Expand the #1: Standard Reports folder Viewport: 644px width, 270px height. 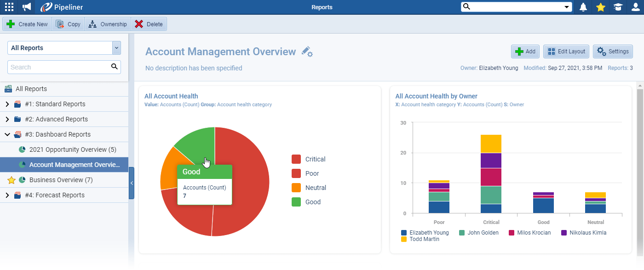pyautogui.click(x=8, y=104)
